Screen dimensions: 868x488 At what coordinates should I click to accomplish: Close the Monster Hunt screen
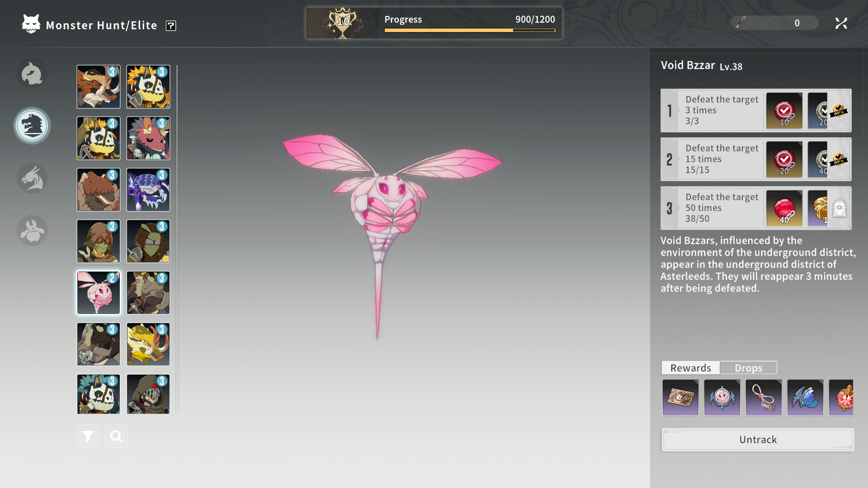pyautogui.click(x=841, y=23)
